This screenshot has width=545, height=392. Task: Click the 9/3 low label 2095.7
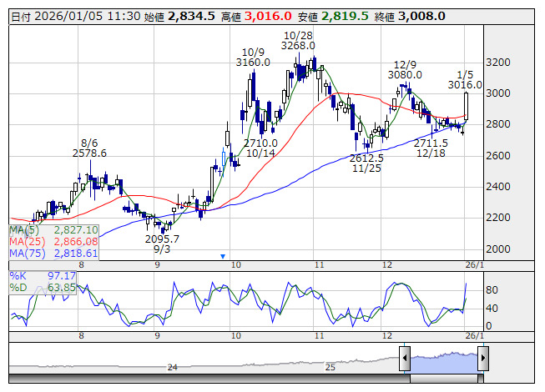[x=162, y=239]
